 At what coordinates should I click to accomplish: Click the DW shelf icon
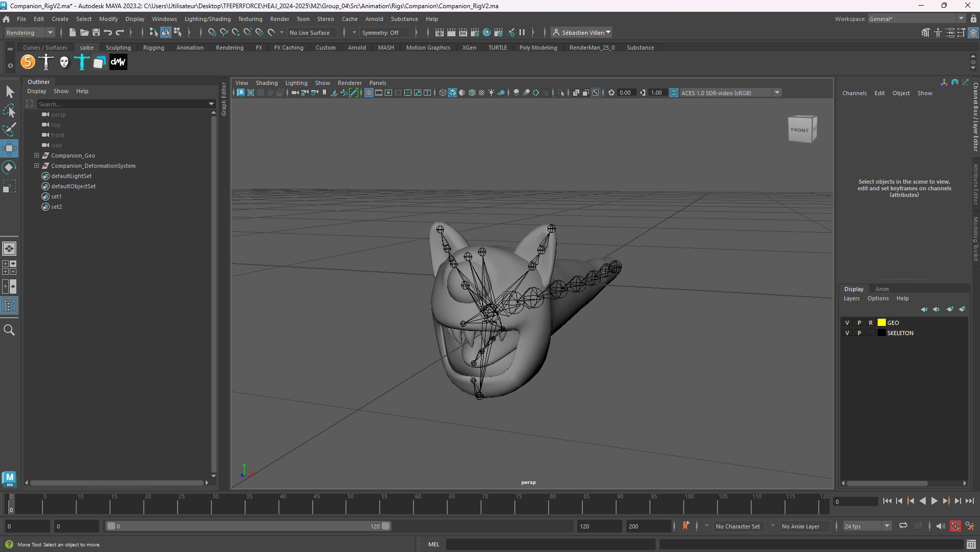click(118, 62)
